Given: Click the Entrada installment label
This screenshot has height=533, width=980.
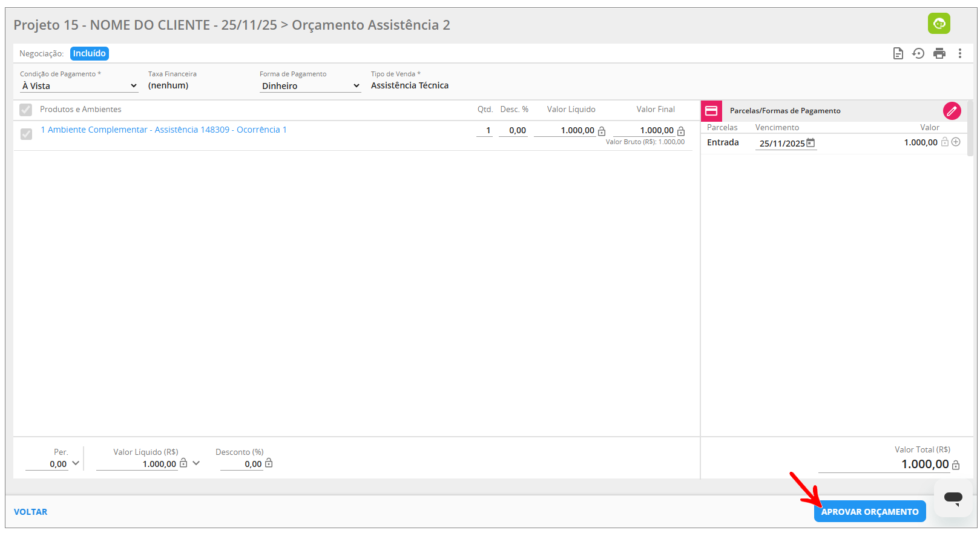Looking at the screenshot, I should [723, 142].
